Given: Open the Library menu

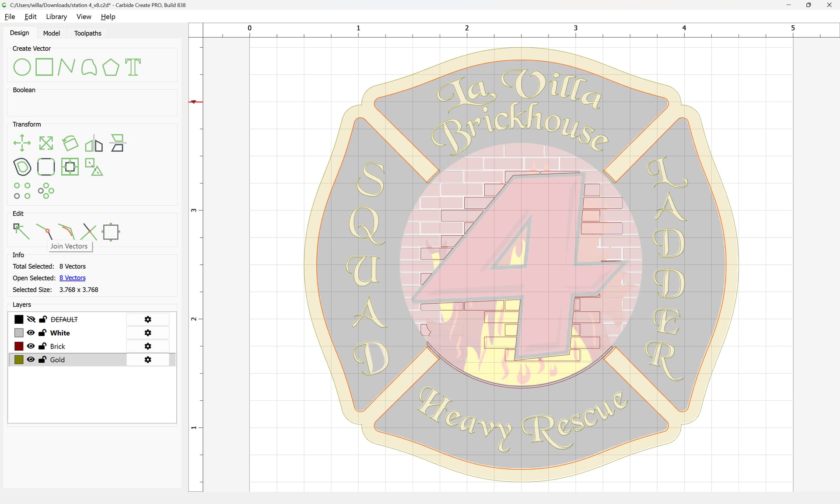Looking at the screenshot, I should tap(56, 17).
